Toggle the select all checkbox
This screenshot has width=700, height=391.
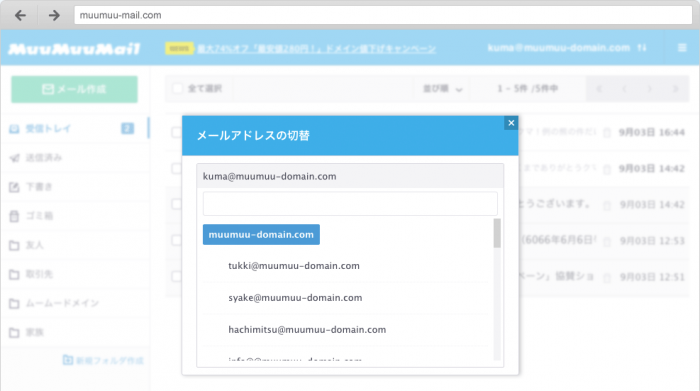[177, 88]
